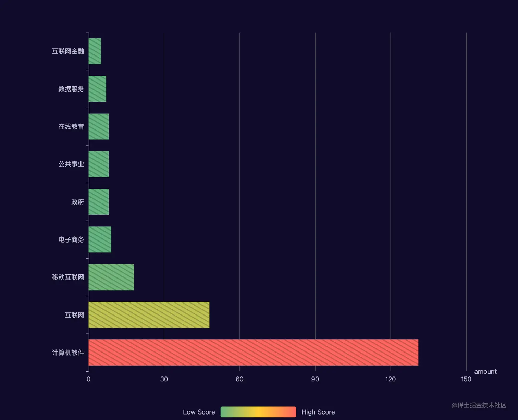Viewport: 518px width, 420px height.
Task: Click the Low Score legend label
Action: point(199,412)
